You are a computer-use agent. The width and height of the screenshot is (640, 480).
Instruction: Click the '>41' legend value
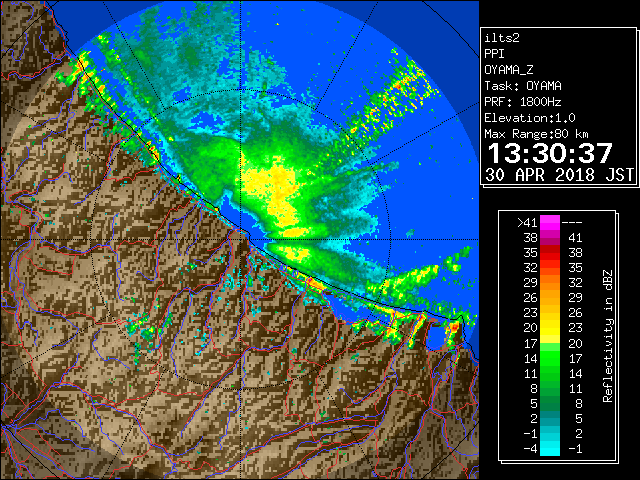coord(527,222)
